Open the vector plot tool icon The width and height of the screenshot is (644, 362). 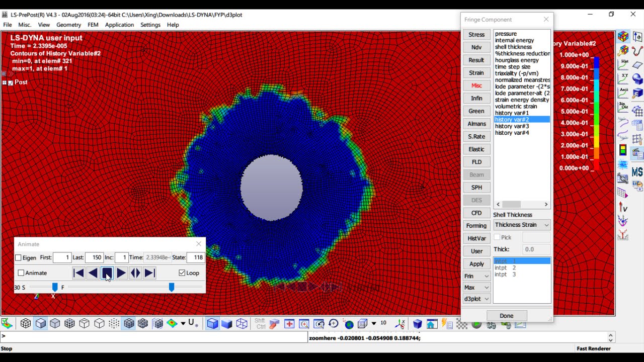tap(623, 207)
